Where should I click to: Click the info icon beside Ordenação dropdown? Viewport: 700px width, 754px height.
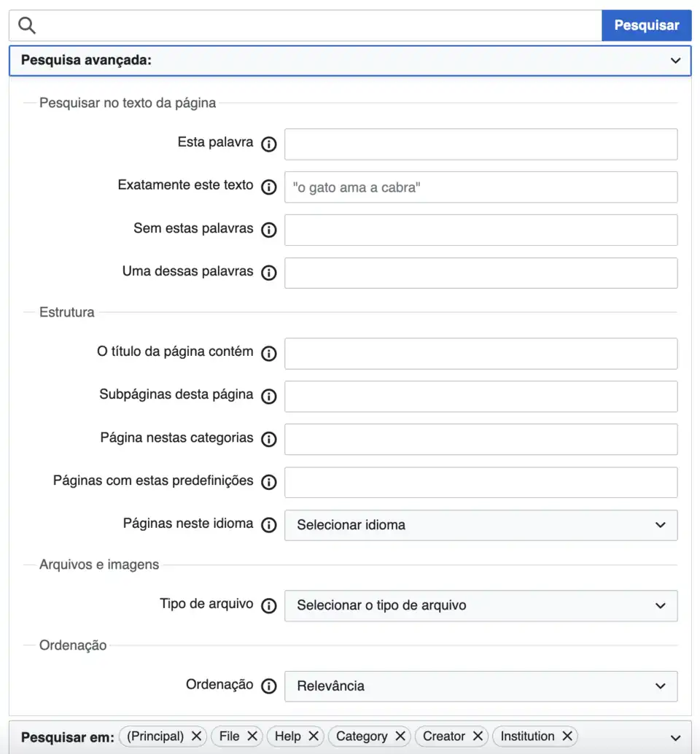269,686
